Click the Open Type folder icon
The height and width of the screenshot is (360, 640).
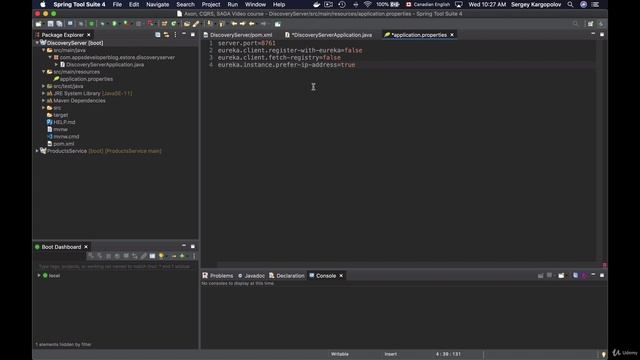point(187,24)
